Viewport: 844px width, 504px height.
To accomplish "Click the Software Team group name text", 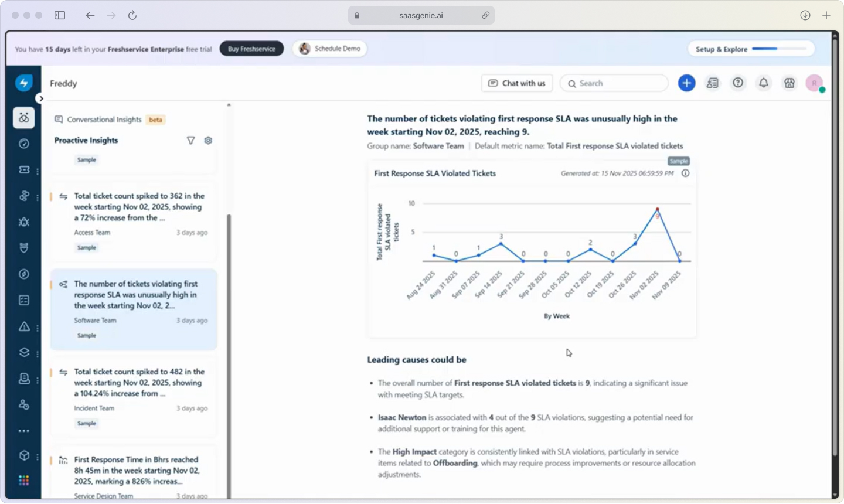I will click(438, 146).
